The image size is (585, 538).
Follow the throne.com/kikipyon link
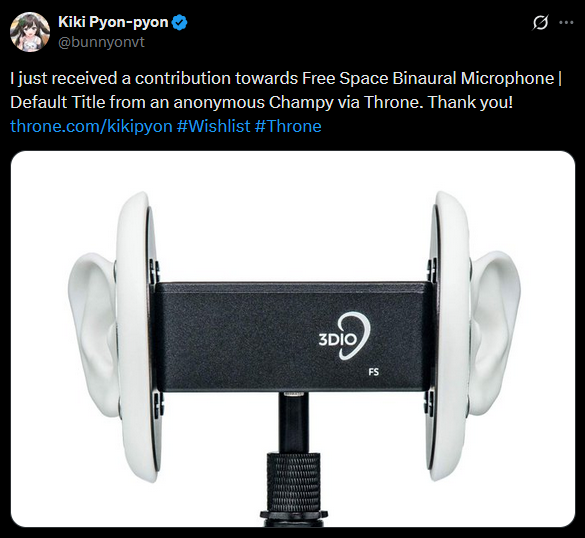tap(91, 126)
